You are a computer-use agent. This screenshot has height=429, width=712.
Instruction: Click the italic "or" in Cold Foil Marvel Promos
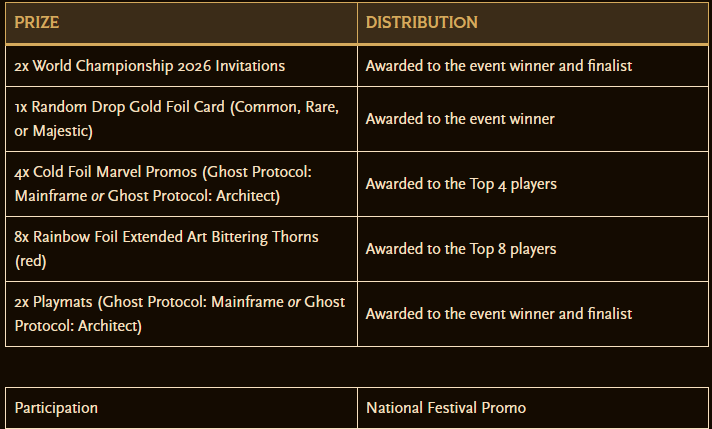(98, 196)
